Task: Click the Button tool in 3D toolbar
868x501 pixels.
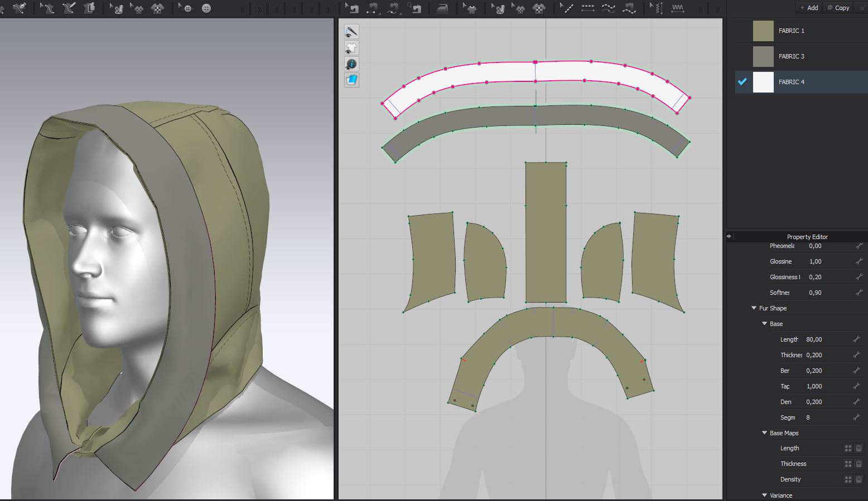Action: click(x=206, y=8)
